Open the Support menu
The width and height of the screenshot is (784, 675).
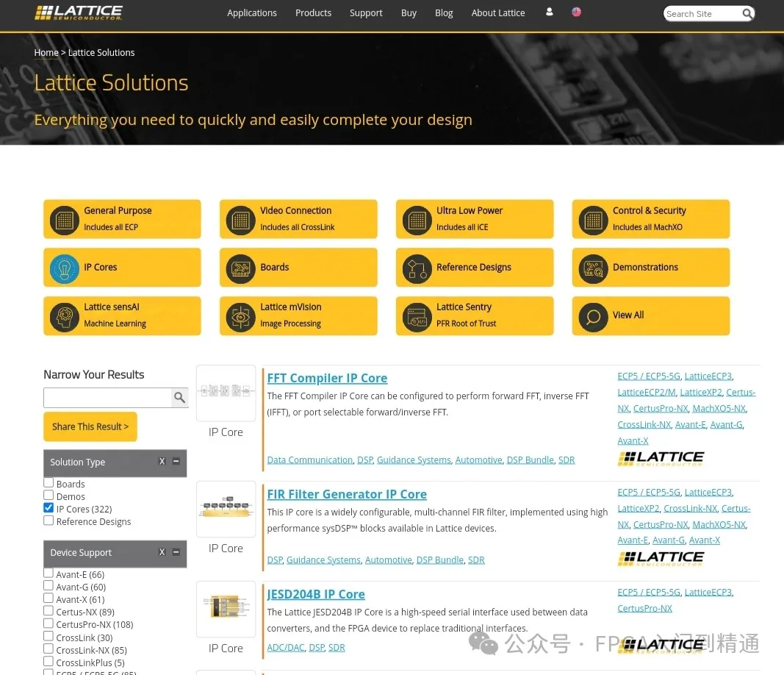tap(366, 13)
